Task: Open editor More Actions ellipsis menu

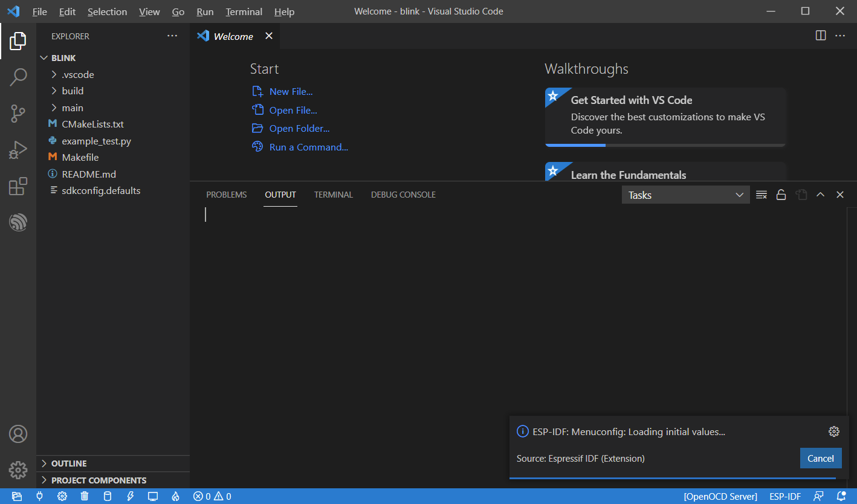Action: point(840,36)
